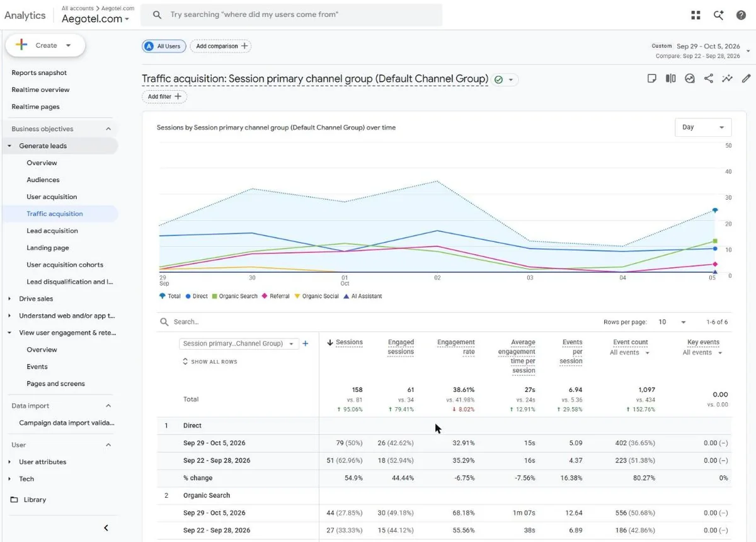The height and width of the screenshot is (542, 756).
Task: Click the custom date range Sep 29 - Oct 5
Action: 708,46
